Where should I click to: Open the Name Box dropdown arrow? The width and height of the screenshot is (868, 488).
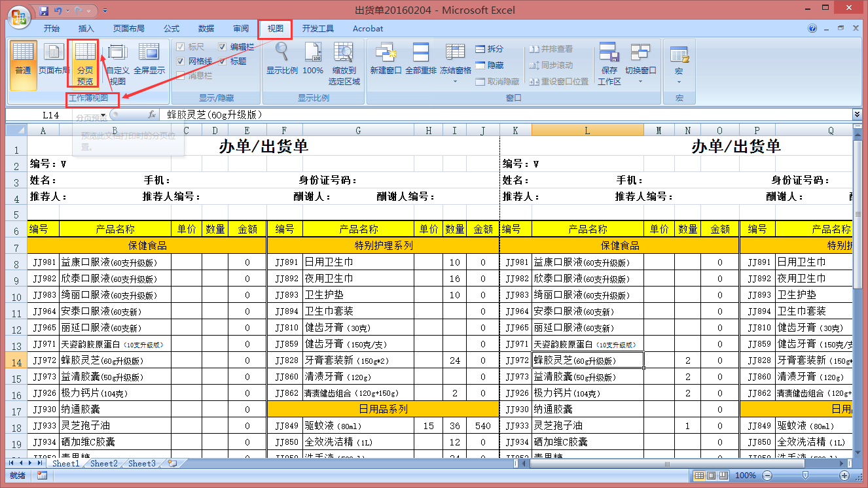pyautogui.click(x=102, y=114)
